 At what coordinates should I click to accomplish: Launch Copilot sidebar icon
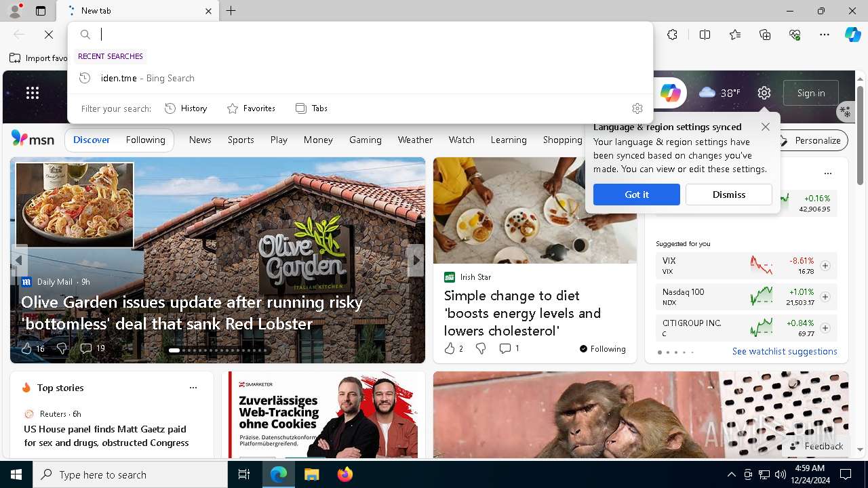click(x=853, y=35)
